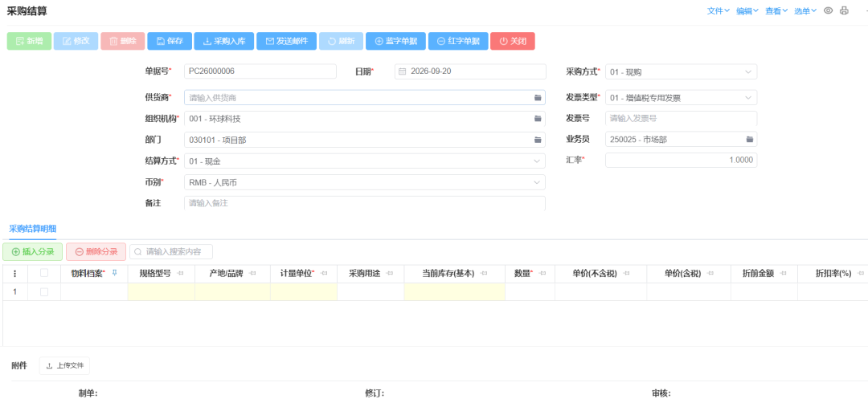Click the 删除 button in toolbar
The image size is (868, 403).
(x=123, y=41)
